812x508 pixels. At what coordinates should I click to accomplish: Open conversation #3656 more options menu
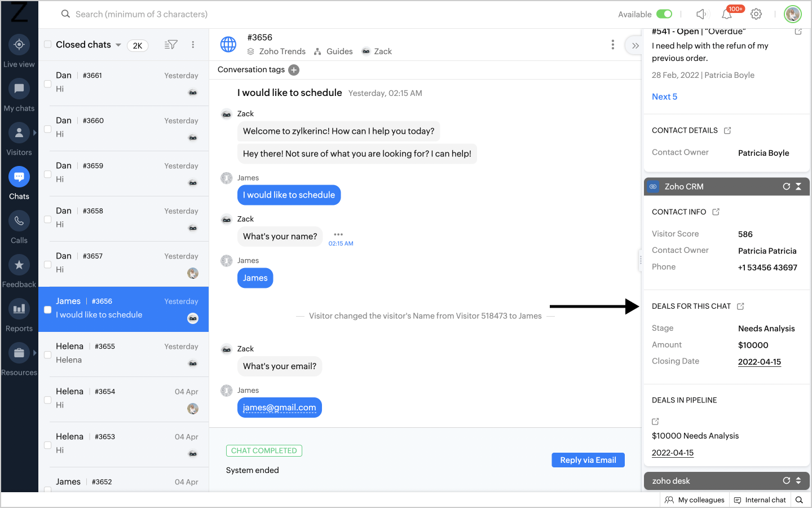[x=613, y=45]
